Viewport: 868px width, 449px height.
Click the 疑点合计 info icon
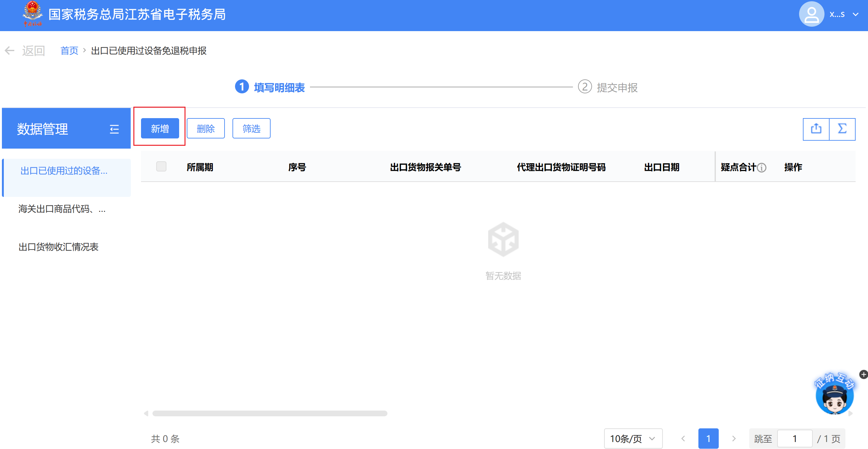click(x=762, y=167)
